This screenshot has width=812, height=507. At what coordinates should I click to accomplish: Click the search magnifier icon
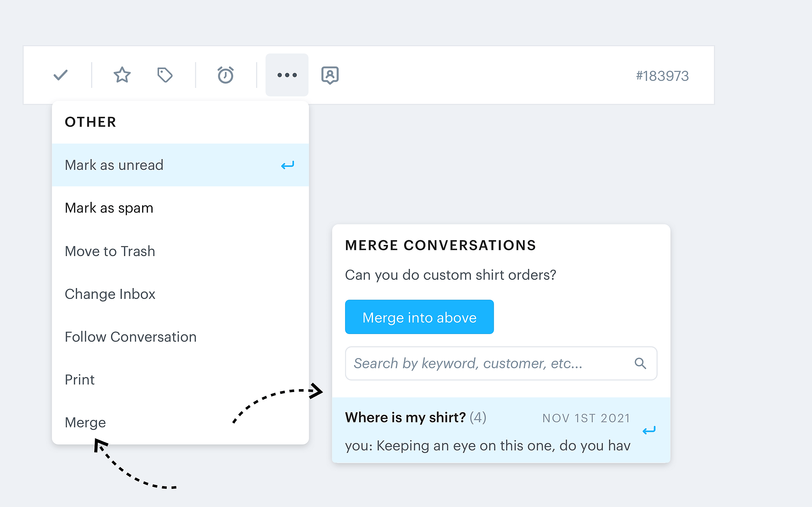pos(640,363)
